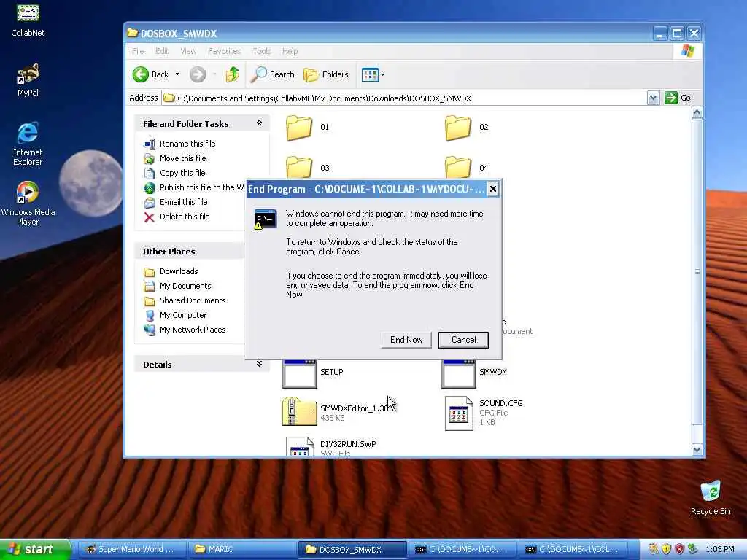Launch Internet Explorer from the desktop

28,144
